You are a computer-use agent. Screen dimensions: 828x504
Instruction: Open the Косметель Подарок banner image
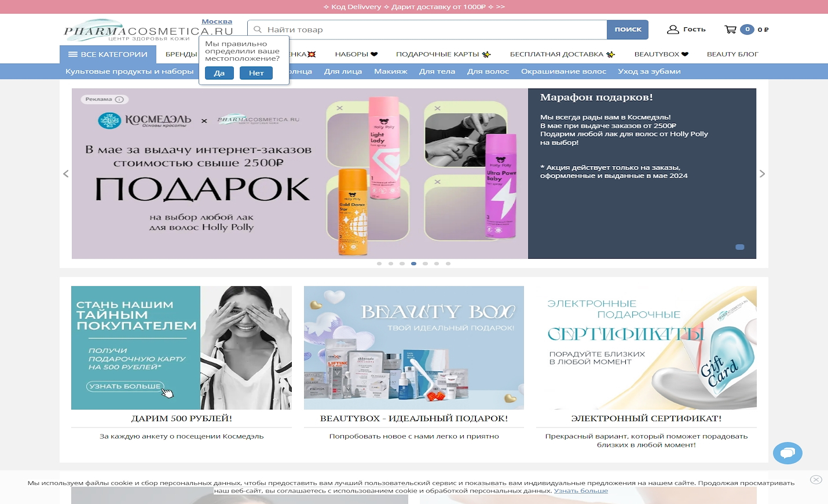[x=300, y=174]
